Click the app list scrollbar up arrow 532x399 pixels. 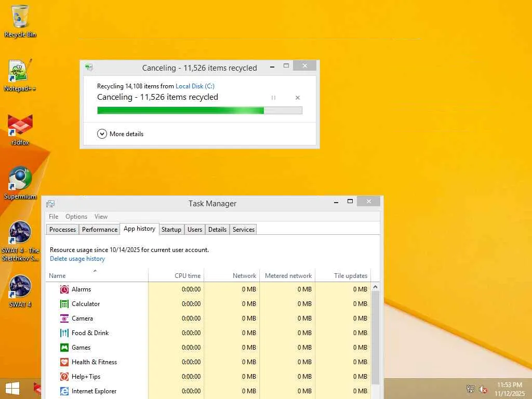(375, 287)
